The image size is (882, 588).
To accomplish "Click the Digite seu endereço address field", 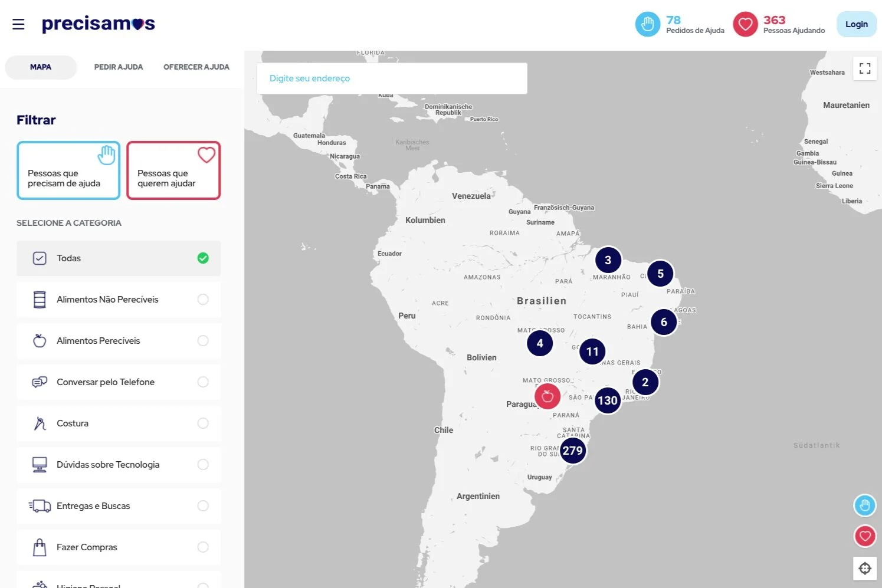I will [391, 78].
